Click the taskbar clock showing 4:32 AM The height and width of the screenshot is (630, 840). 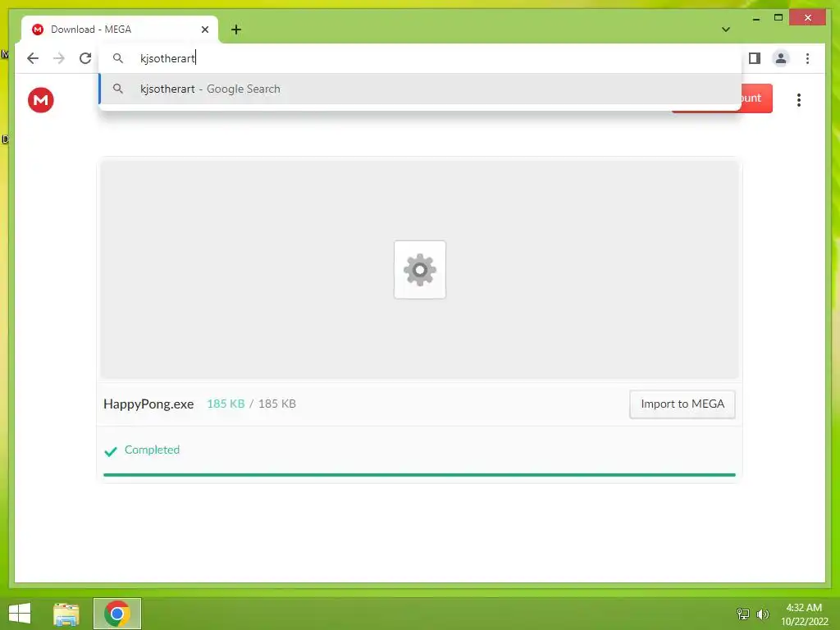(804, 614)
